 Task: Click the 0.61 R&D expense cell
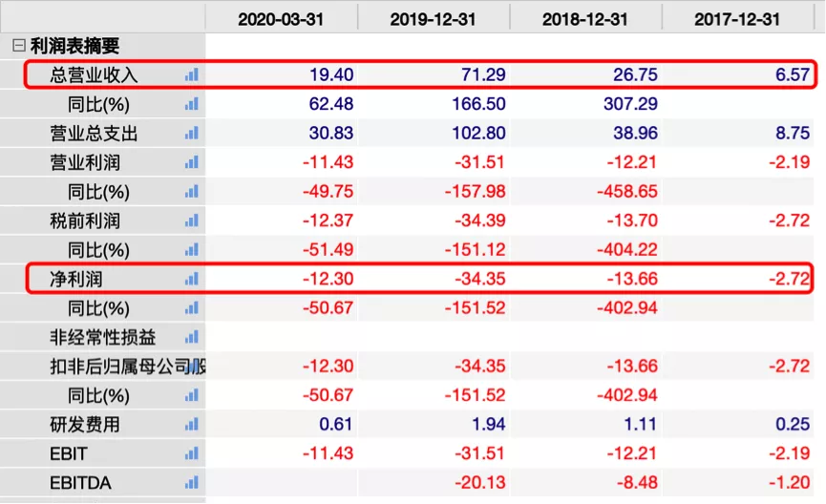[x=335, y=424]
